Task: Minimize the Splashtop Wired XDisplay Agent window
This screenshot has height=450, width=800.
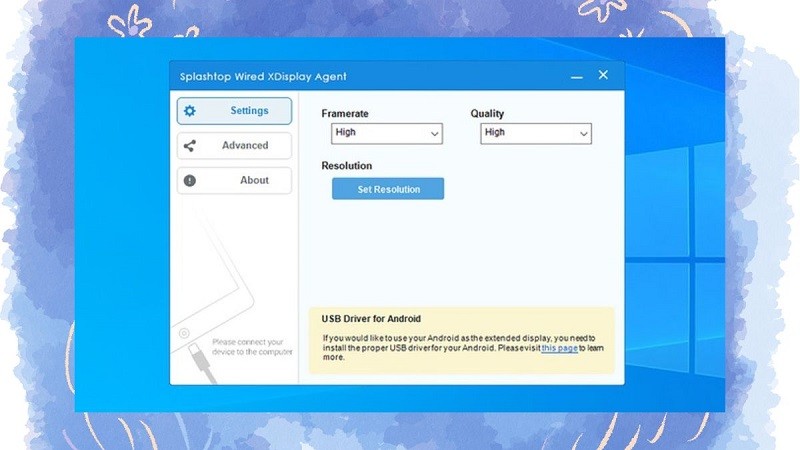Action: point(577,77)
